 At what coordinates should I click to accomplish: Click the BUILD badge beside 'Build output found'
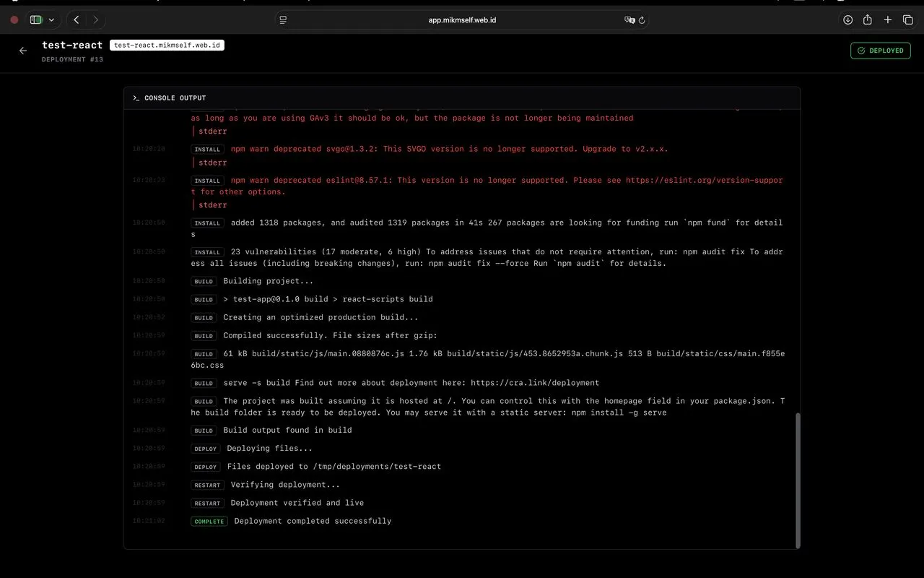click(204, 431)
